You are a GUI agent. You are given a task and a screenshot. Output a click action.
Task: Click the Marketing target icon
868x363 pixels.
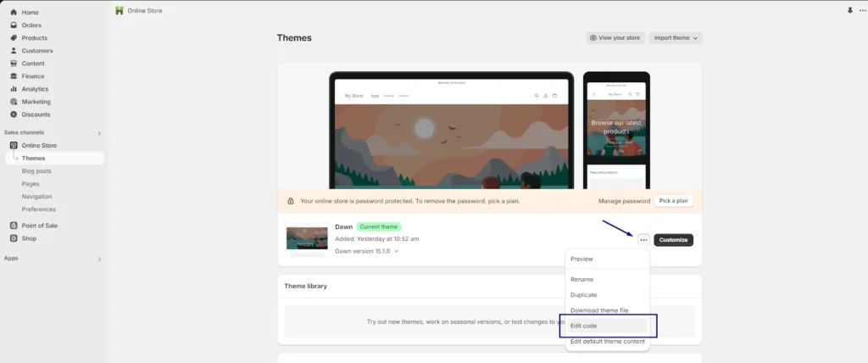[14, 102]
